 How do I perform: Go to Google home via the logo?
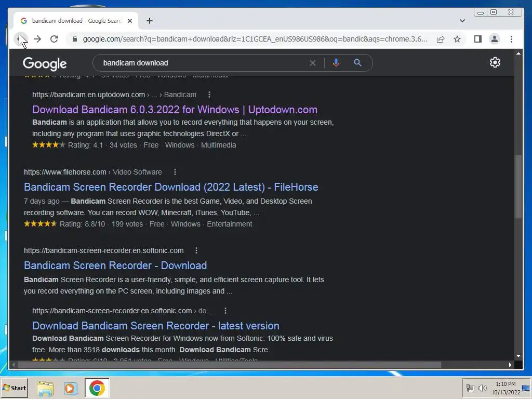(x=45, y=63)
